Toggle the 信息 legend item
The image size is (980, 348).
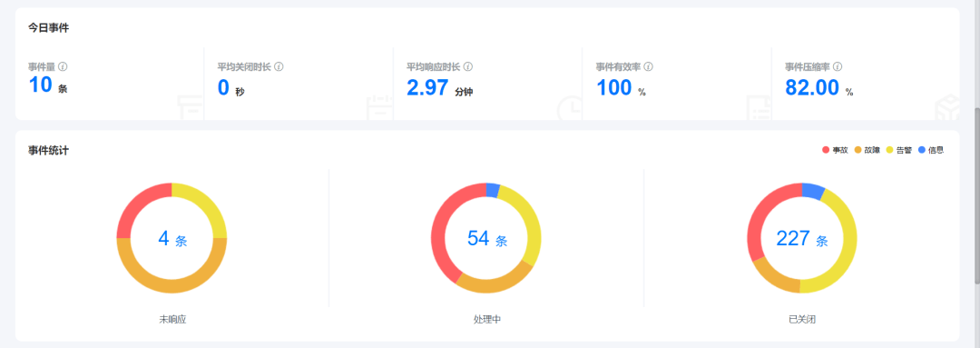[931, 150]
